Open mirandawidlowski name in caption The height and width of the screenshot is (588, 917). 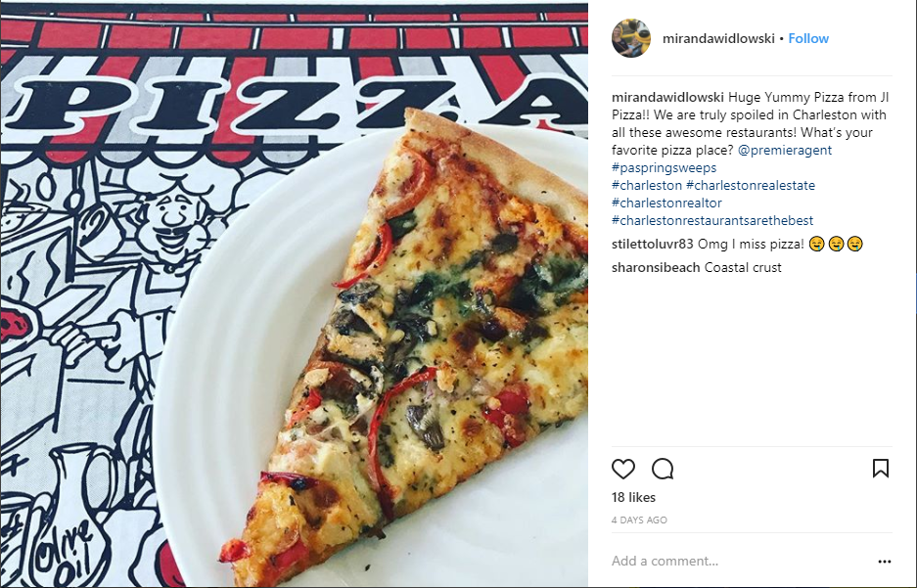pos(667,97)
